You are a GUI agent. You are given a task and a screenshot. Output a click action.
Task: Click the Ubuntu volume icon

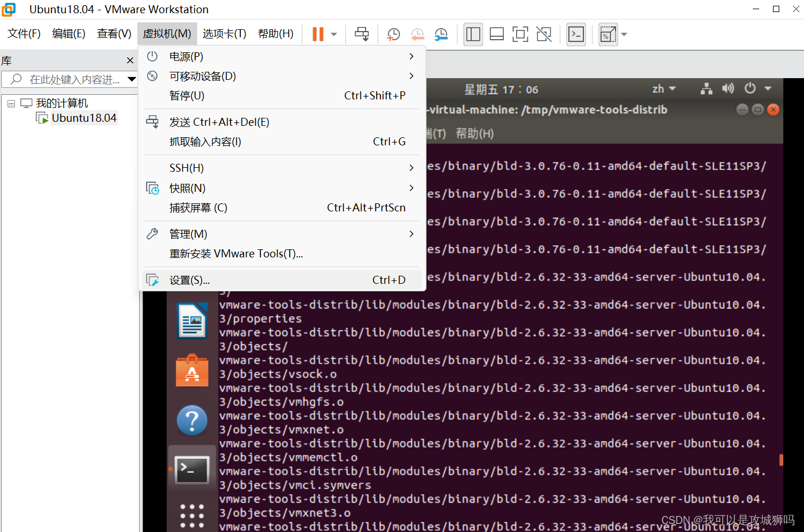click(x=728, y=88)
